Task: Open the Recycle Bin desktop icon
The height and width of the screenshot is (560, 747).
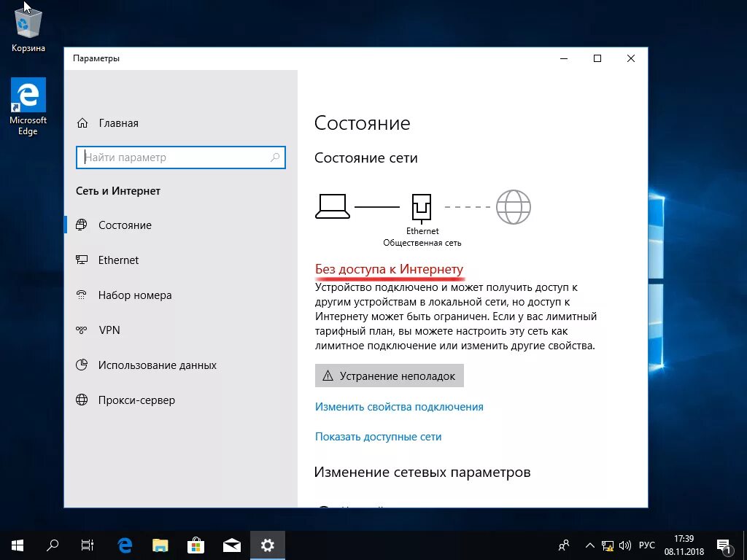Action: tap(28, 29)
